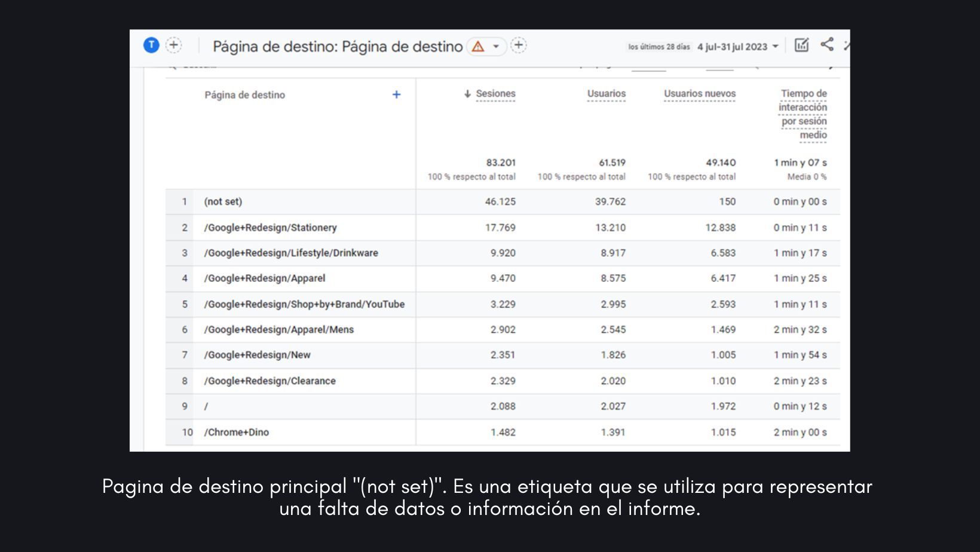This screenshot has height=552, width=980.
Task: Click the plus circle after the report title
Action: tap(519, 45)
